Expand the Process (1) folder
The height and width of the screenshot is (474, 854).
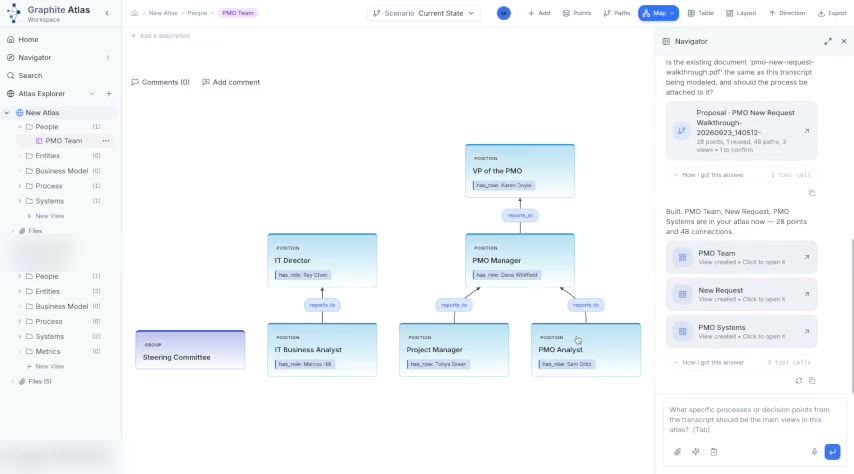[20, 186]
